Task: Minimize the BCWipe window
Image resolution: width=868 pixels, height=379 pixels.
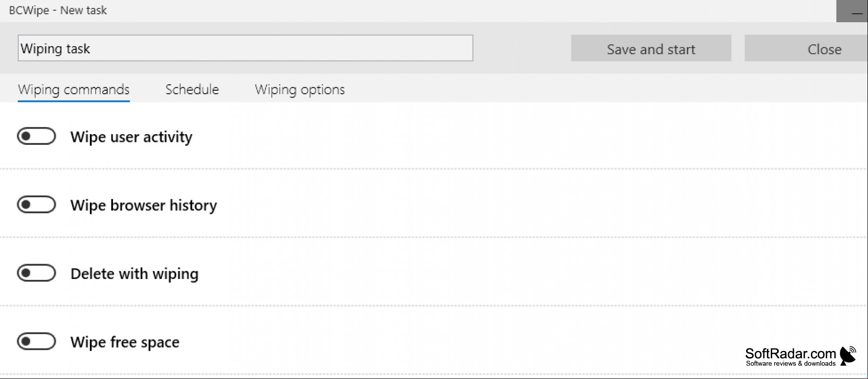Action: click(852, 11)
